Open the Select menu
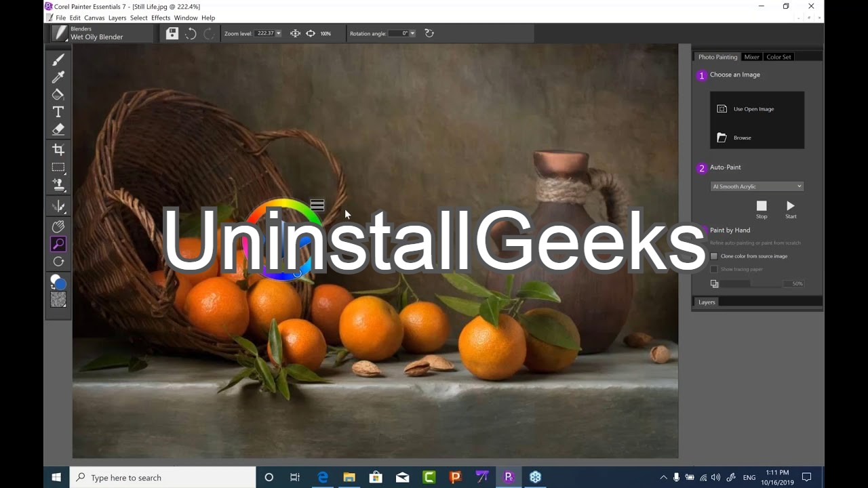The height and width of the screenshot is (488, 868). coord(138,18)
